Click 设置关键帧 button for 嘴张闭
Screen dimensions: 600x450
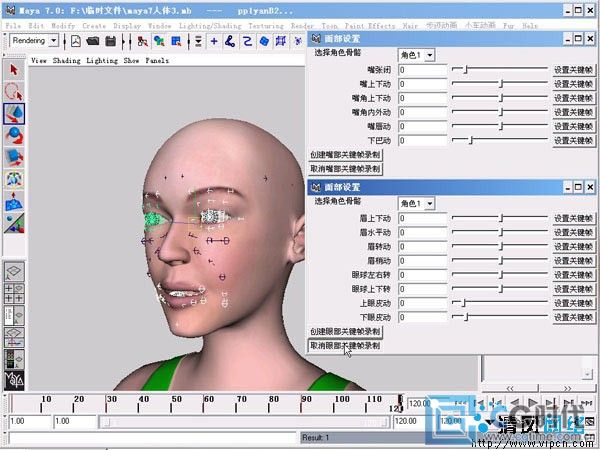[x=574, y=70]
